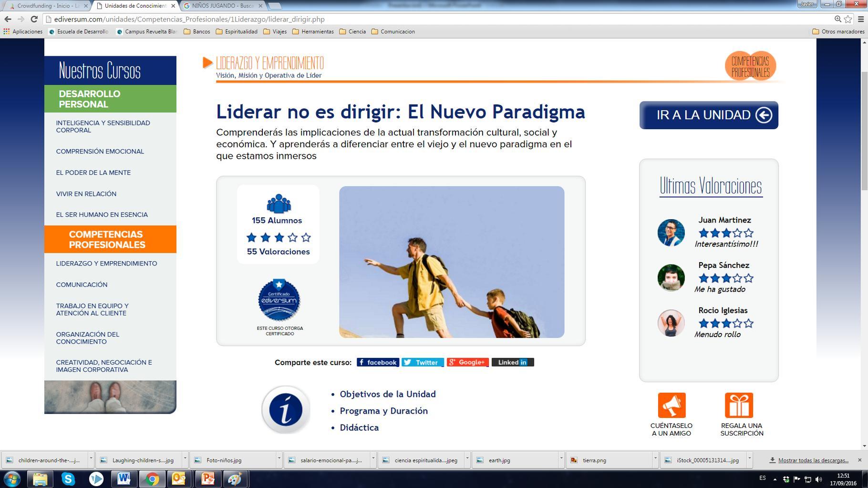Click the Objetivos de la Unidad link
The height and width of the screenshot is (488, 868).
coord(387,394)
